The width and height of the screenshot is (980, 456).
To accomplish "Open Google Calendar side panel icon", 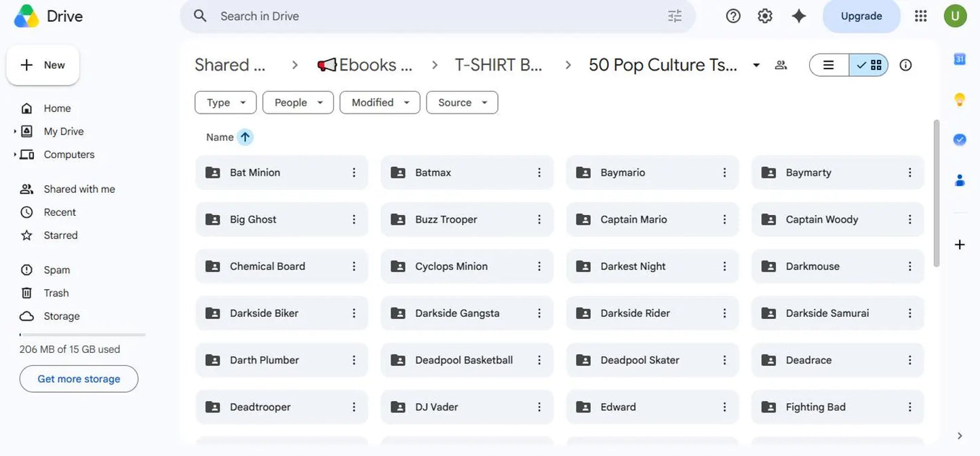I will pos(960,59).
